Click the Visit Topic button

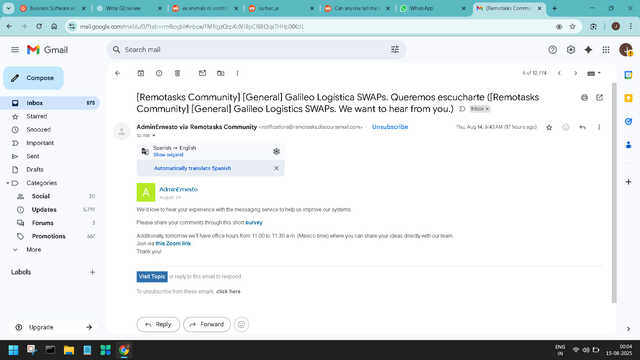coord(152,277)
